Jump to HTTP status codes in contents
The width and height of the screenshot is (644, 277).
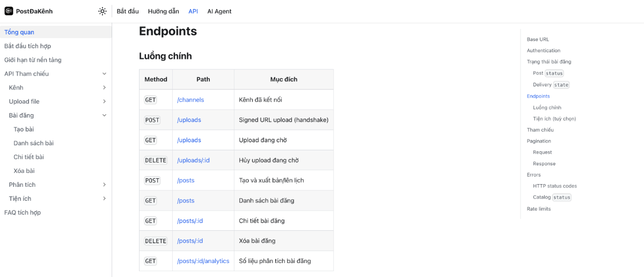[555, 186]
